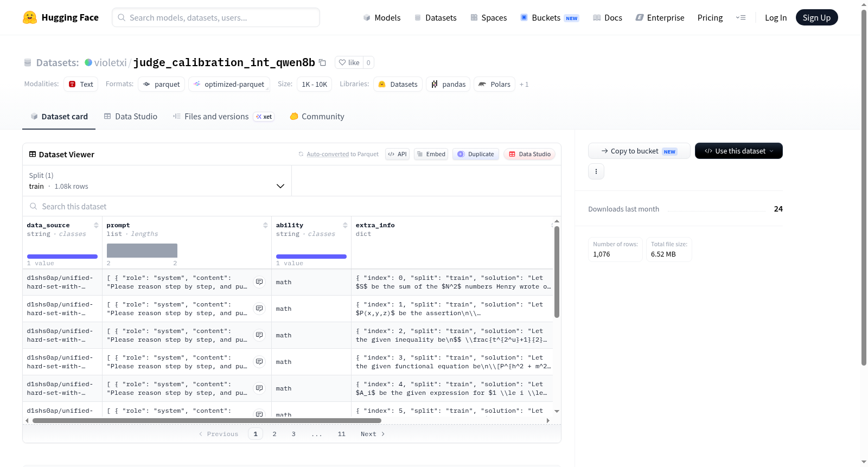Image resolution: width=868 pixels, height=467 pixels.
Task: Open the Pricing page
Action: [710, 17]
